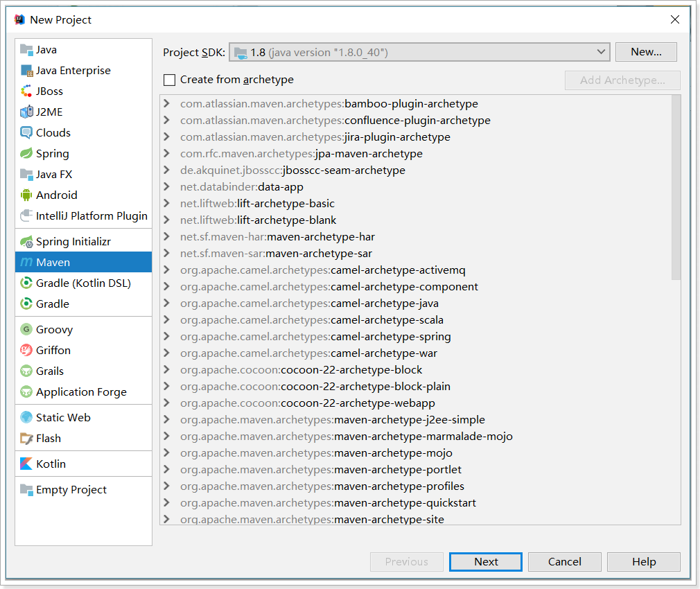Enable the Create from archetype checkbox

(169, 80)
